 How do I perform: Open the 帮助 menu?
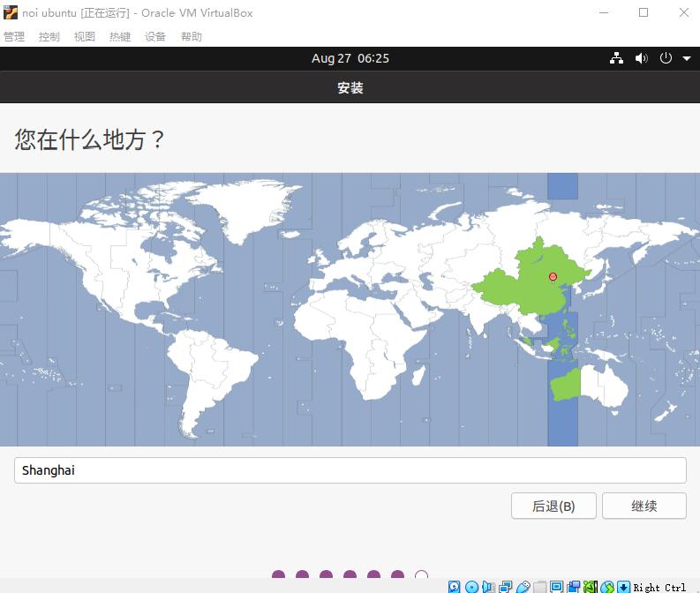[191, 36]
